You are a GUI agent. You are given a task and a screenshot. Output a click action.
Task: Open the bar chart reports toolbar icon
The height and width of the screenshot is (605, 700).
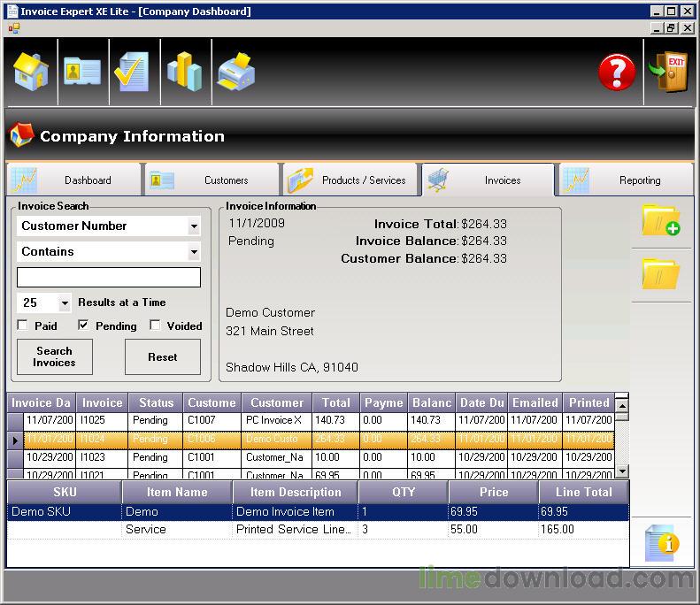click(184, 72)
